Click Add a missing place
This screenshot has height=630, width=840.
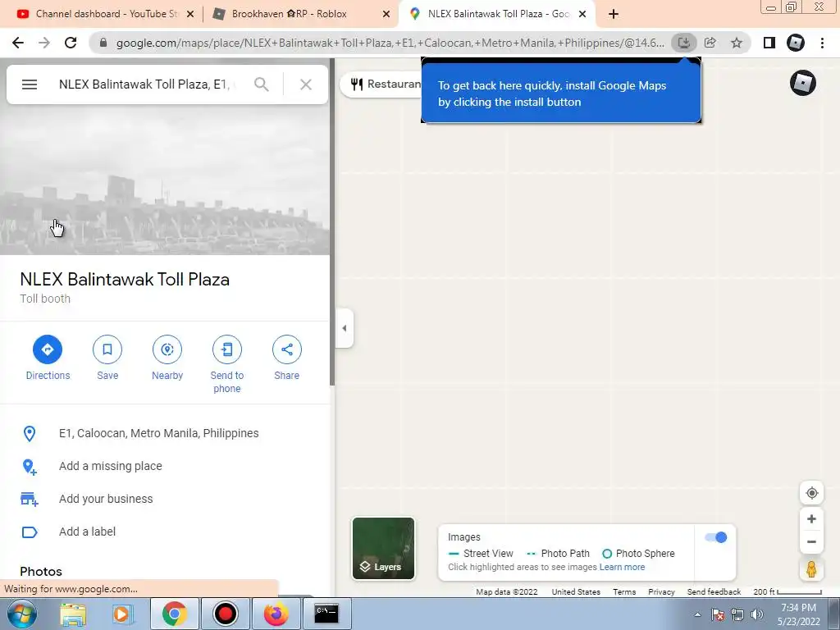tap(111, 466)
